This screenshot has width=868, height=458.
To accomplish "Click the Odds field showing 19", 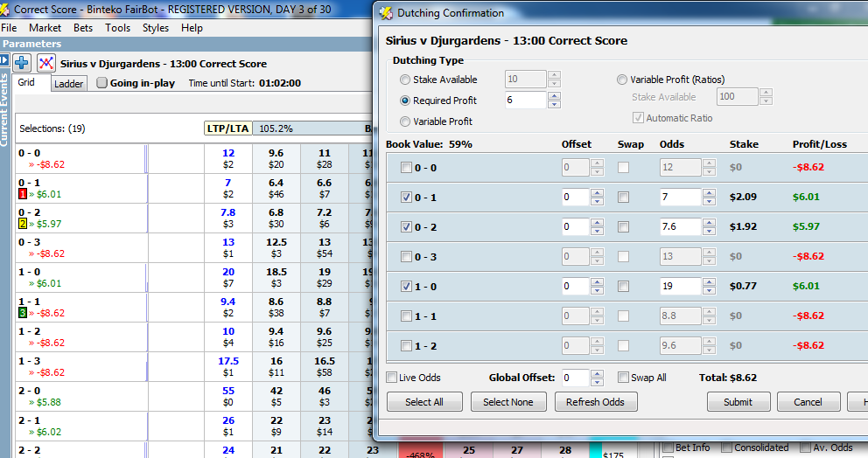I will point(681,286).
